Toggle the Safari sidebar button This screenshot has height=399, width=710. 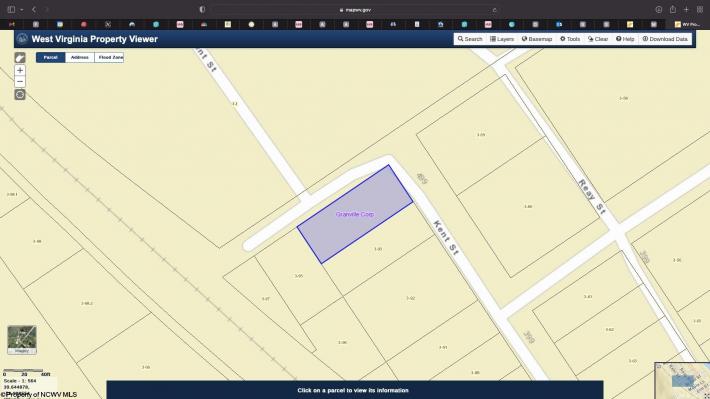click(x=11, y=10)
